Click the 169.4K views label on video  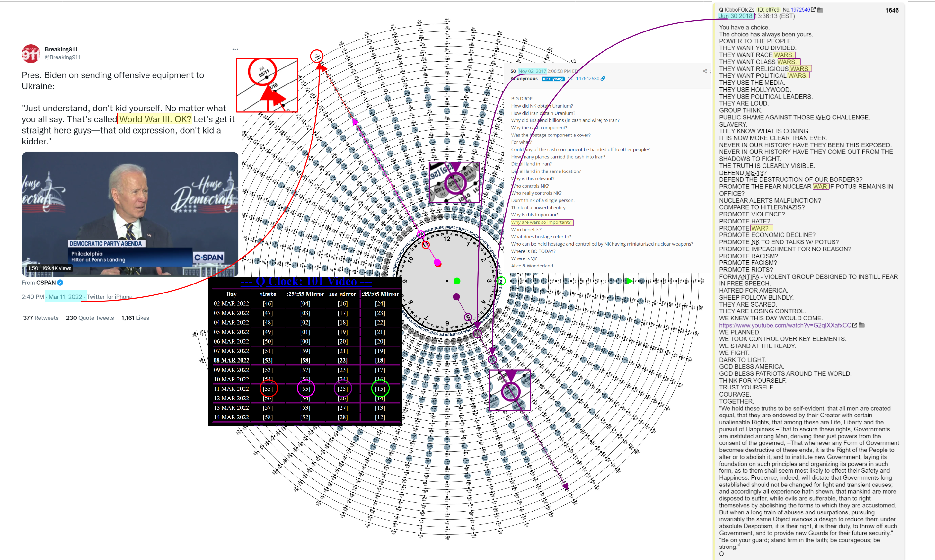57,268
